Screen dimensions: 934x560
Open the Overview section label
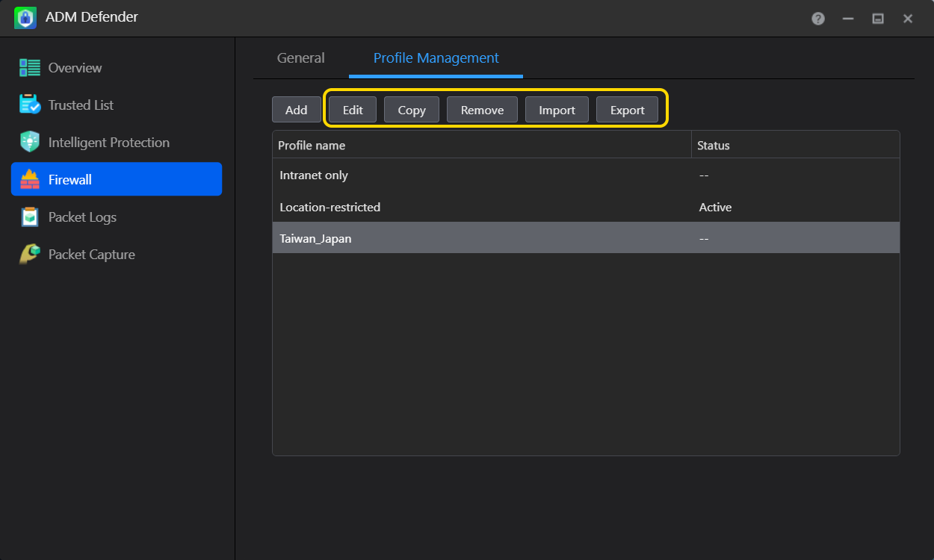coord(75,68)
